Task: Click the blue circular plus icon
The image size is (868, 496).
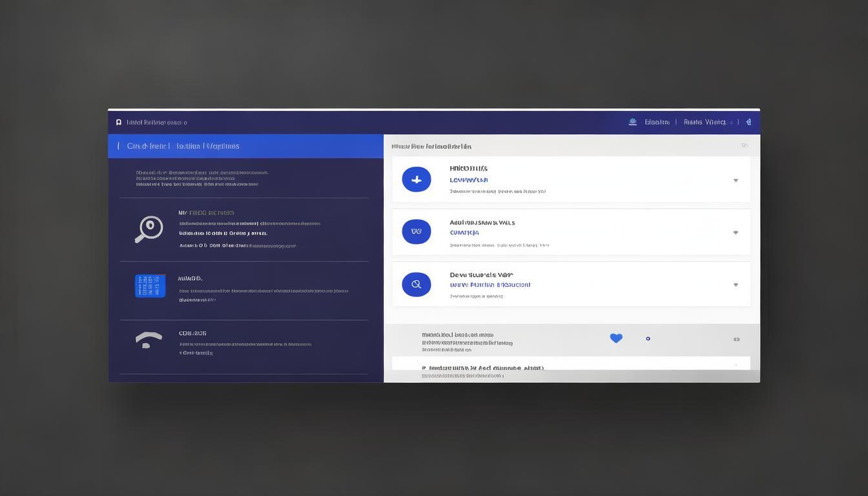Action: [x=417, y=180]
